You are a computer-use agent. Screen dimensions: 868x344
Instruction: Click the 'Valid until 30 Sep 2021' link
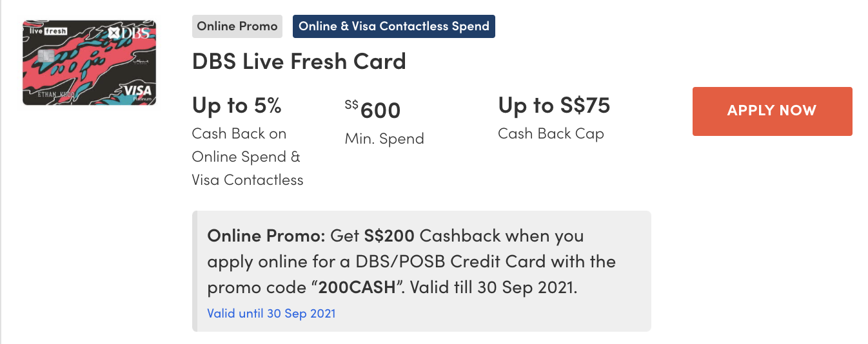point(271,314)
